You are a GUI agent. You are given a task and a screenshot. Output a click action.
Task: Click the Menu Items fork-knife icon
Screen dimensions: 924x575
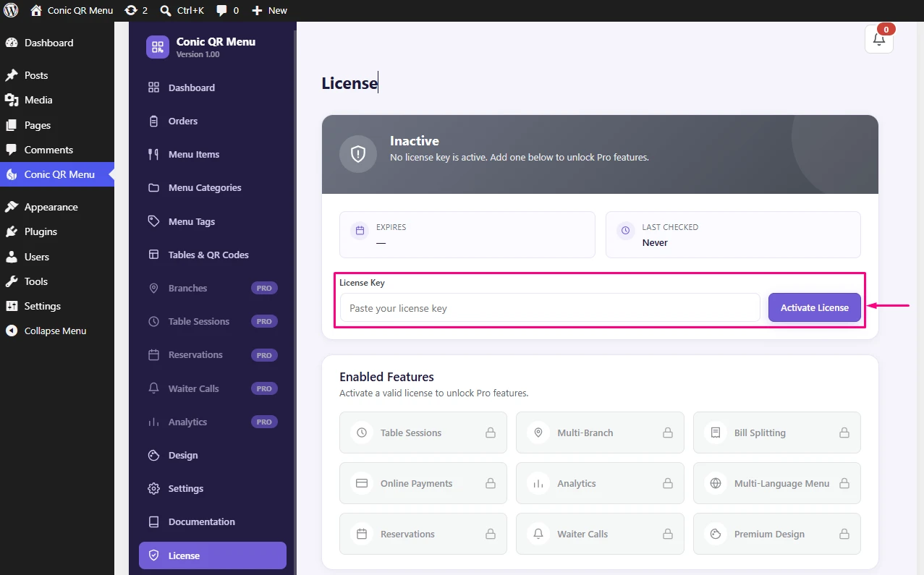coord(153,154)
